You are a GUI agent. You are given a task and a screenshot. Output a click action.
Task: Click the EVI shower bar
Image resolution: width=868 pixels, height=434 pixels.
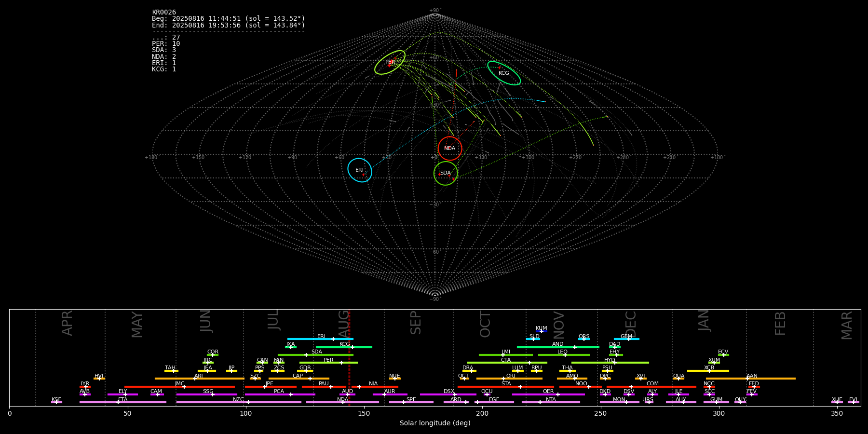coord(854,402)
